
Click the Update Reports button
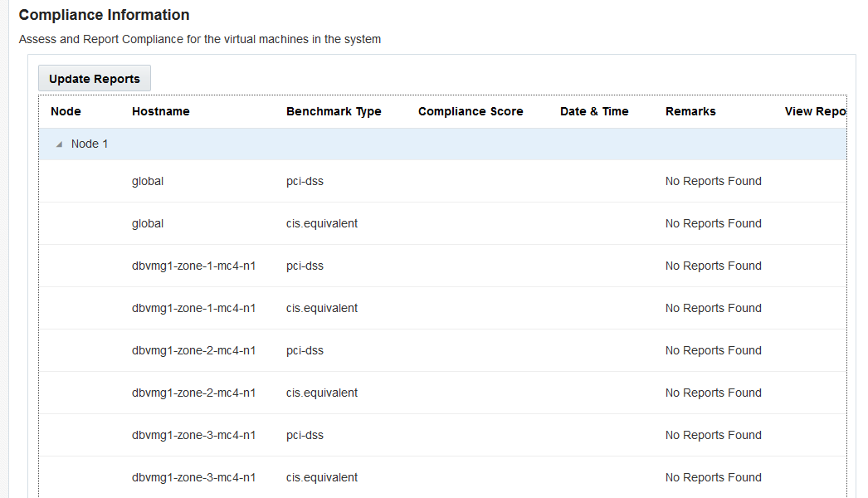pyautogui.click(x=94, y=79)
